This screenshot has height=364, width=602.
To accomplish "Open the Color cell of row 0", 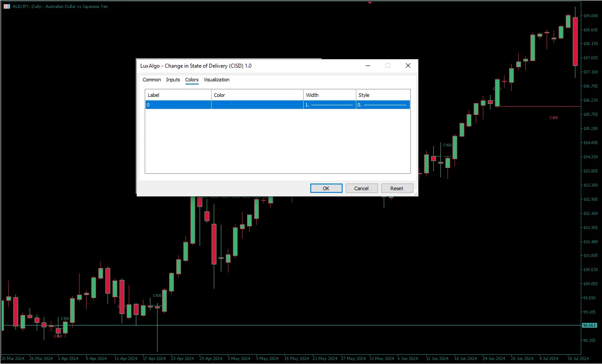I will (257, 105).
